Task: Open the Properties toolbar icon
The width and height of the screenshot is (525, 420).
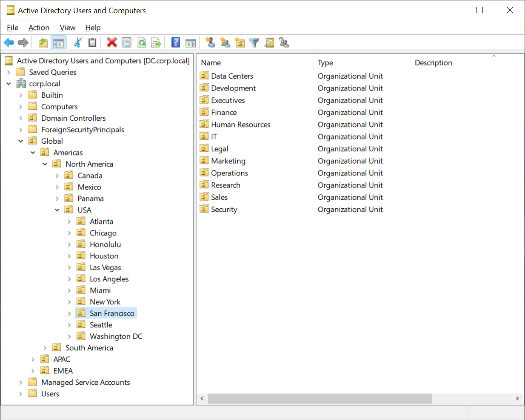Action: (126, 43)
